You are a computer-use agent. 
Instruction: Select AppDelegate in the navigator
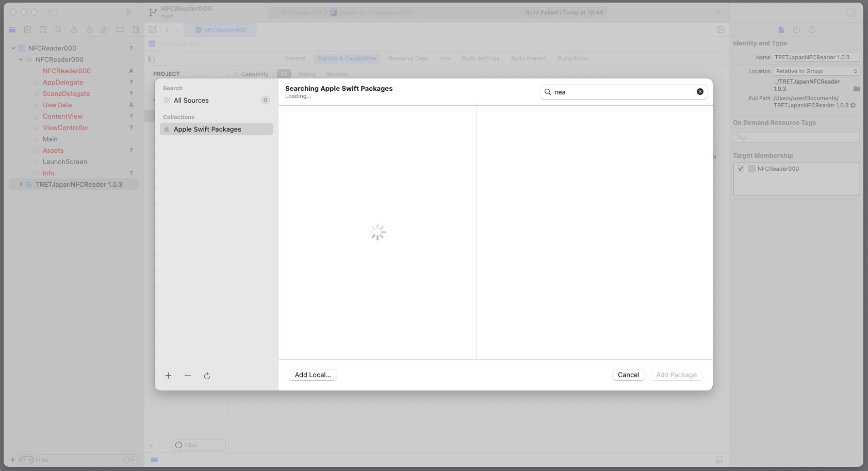coord(63,82)
